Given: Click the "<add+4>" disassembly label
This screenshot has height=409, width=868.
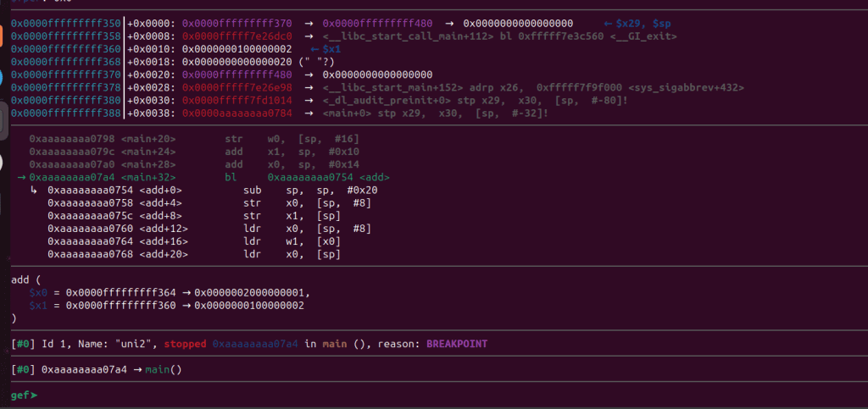Looking at the screenshot, I should [x=160, y=203].
